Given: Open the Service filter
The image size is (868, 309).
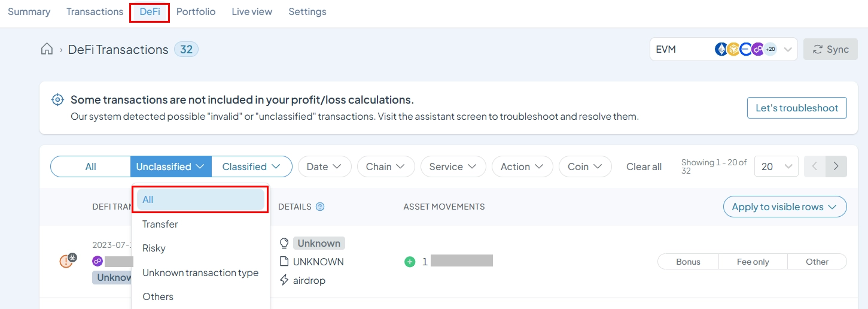Looking at the screenshot, I should click(453, 166).
